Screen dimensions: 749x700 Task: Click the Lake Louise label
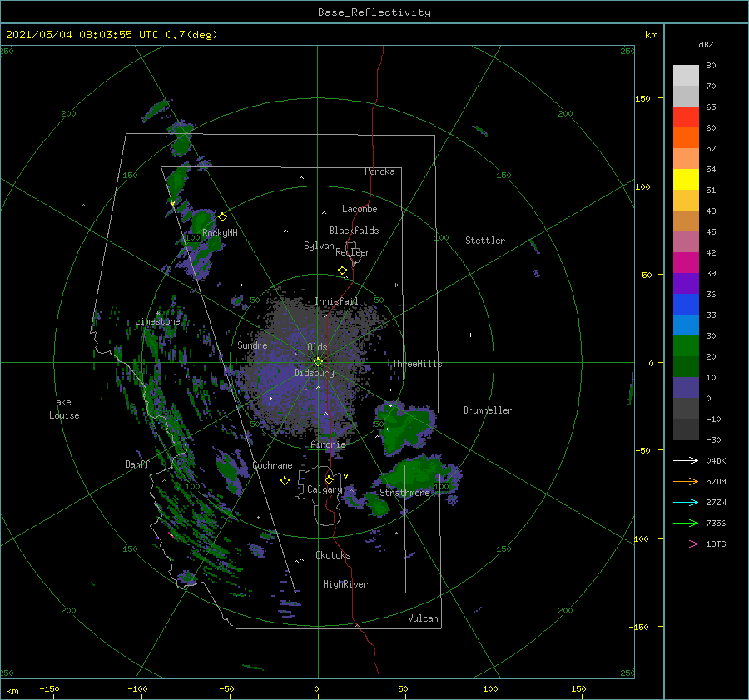pos(64,409)
